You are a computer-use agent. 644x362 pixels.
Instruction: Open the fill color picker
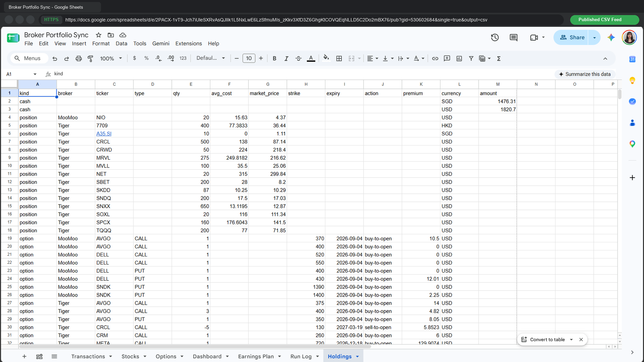point(326,58)
